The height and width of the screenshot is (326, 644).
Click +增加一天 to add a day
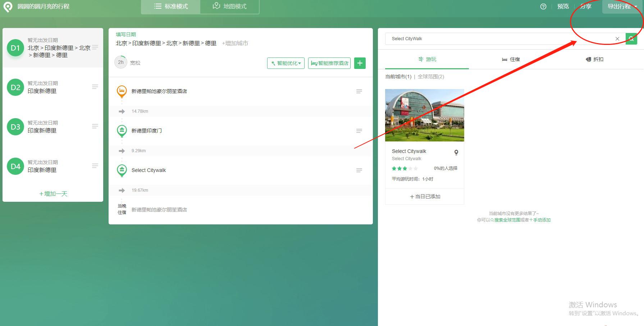point(52,194)
